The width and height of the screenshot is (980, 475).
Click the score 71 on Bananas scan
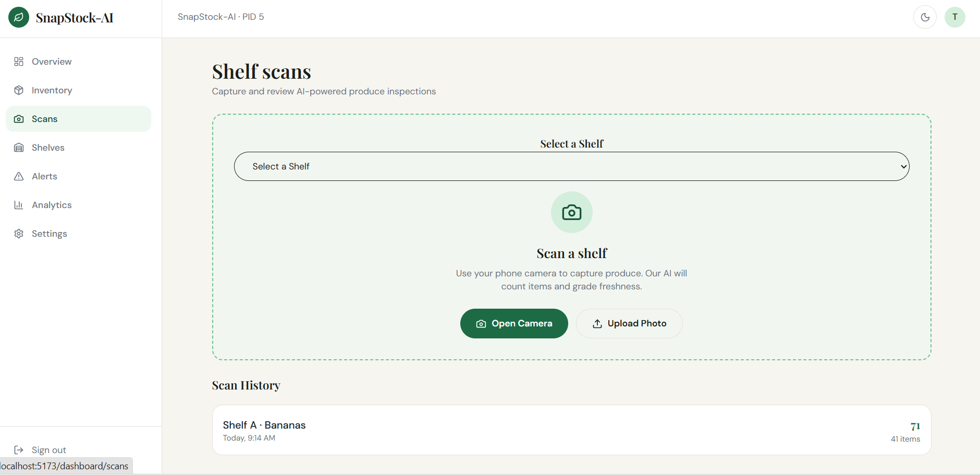coord(915,427)
